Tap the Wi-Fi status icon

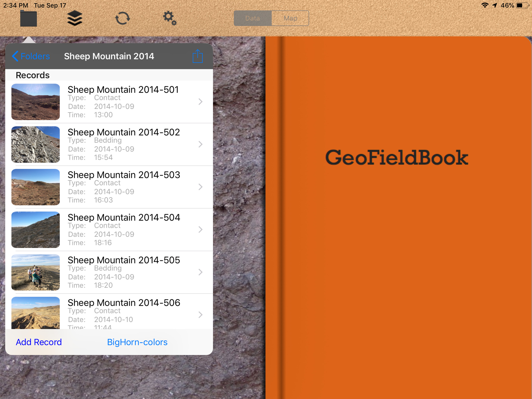485,5
